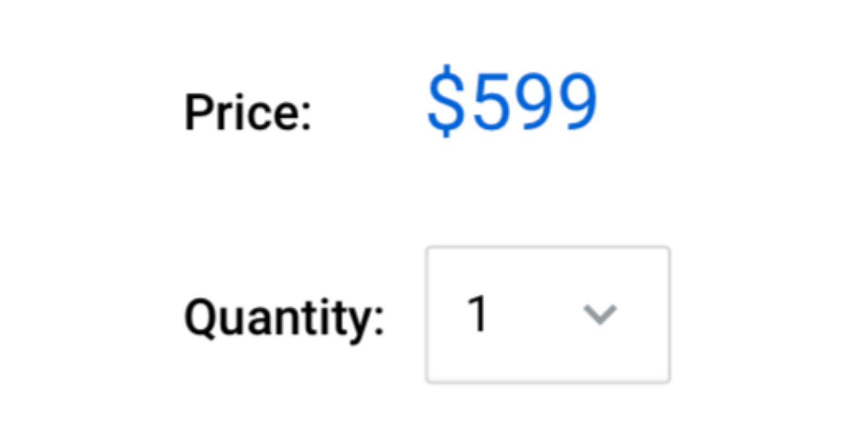Open the Quantity dropdown
Image resolution: width=868 pixels, height=434 pixels.
[x=548, y=315]
